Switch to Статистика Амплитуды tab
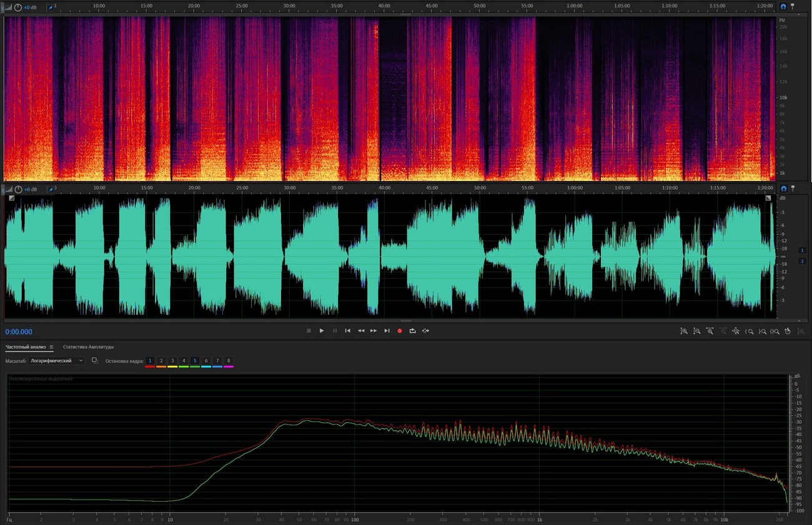Screen dimensions: 812x525 pos(88,347)
